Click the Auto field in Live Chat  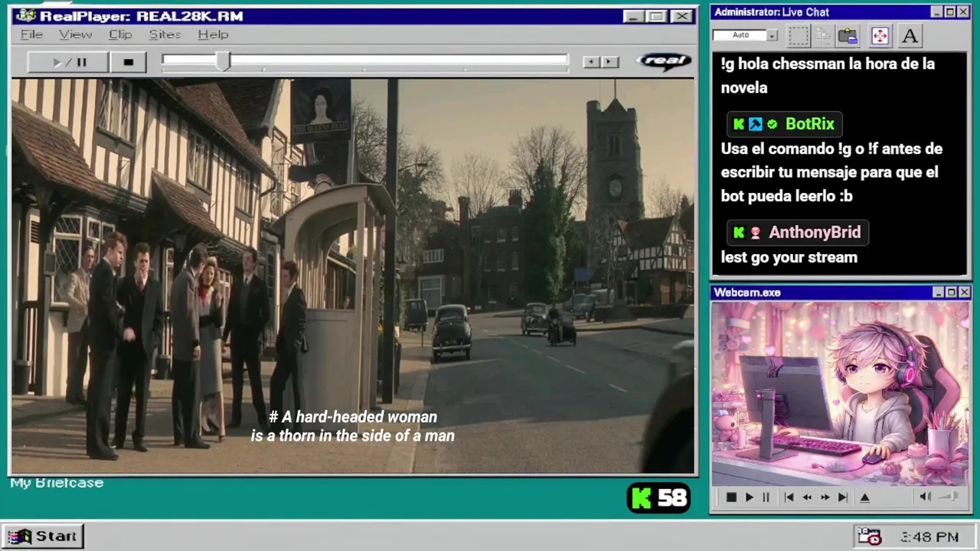coord(740,35)
